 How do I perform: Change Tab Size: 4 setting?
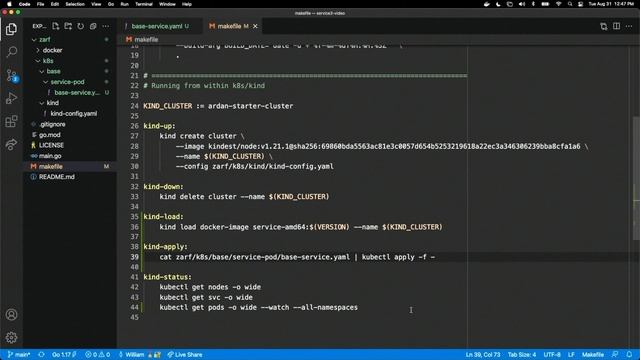(x=522, y=355)
